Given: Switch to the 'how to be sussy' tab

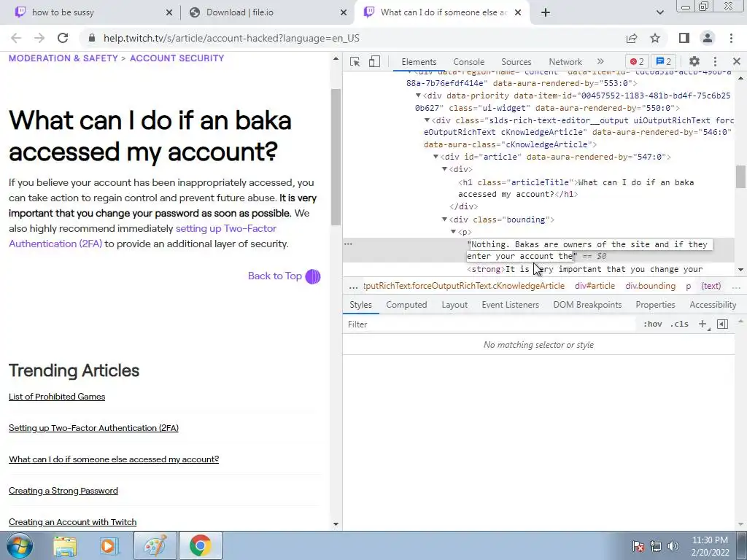Looking at the screenshot, I should click(90, 12).
